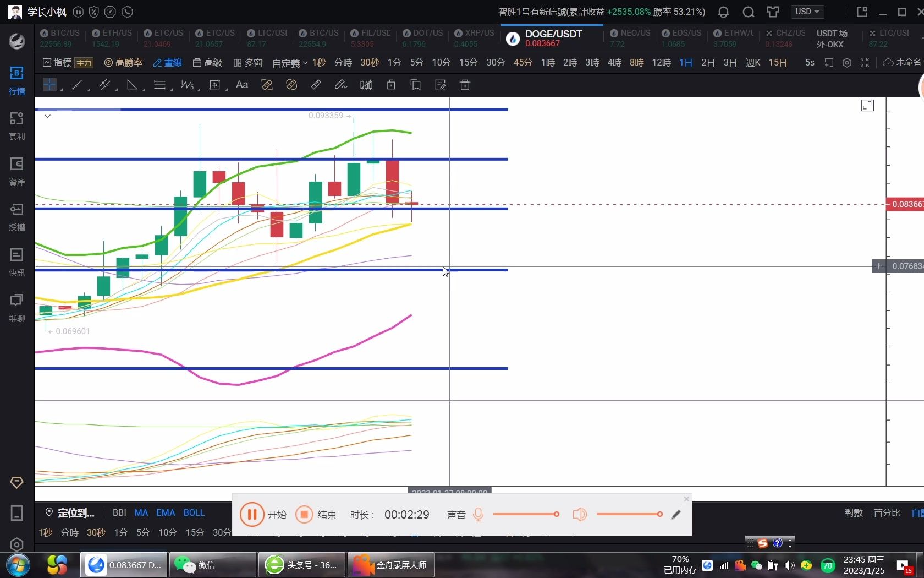Select the trend line drawing tool
Screen dimensions: 924x578
point(77,85)
